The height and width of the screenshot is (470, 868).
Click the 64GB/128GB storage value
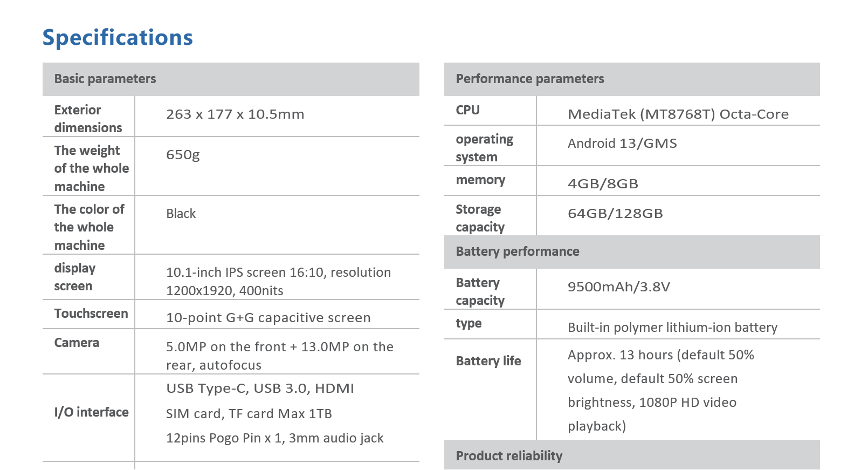click(615, 214)
